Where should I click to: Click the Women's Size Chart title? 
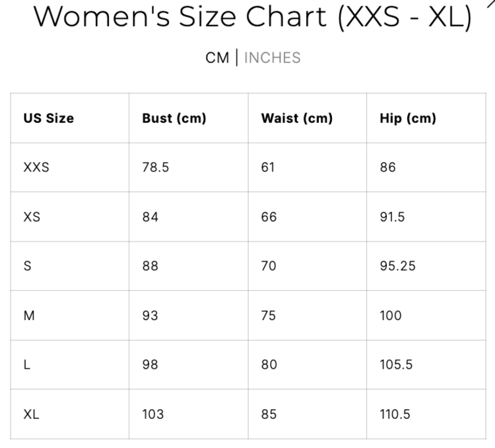point(253,17)
